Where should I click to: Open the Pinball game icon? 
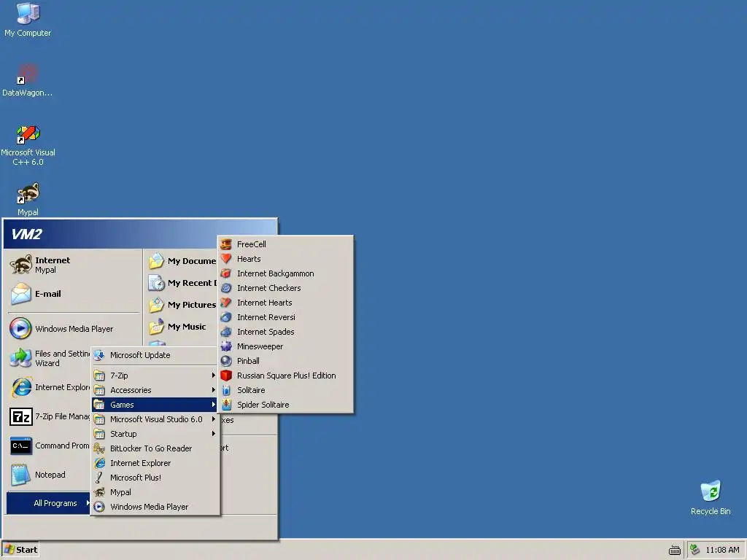(x=226, y=361)
